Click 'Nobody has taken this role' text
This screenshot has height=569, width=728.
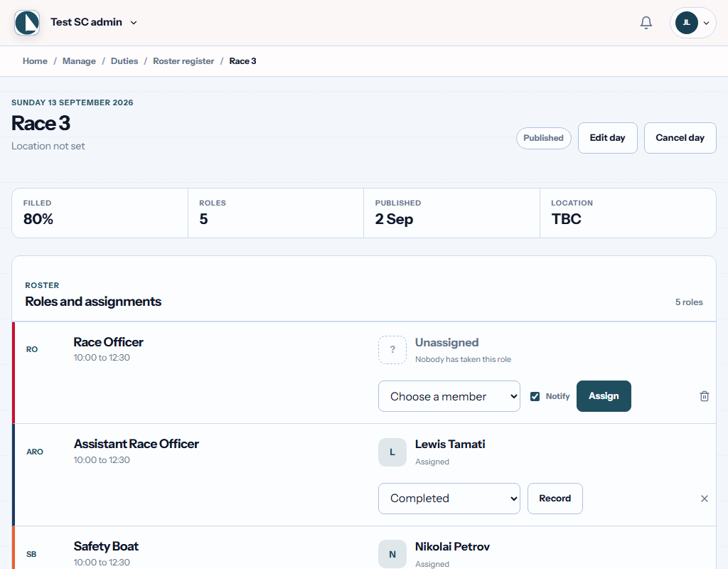[x=463, y=359]
